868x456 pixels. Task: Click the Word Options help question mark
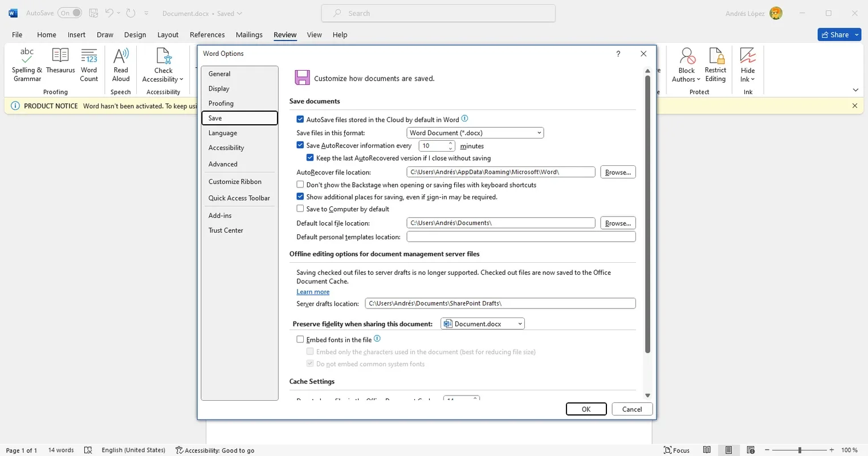(x=618, y=54)
